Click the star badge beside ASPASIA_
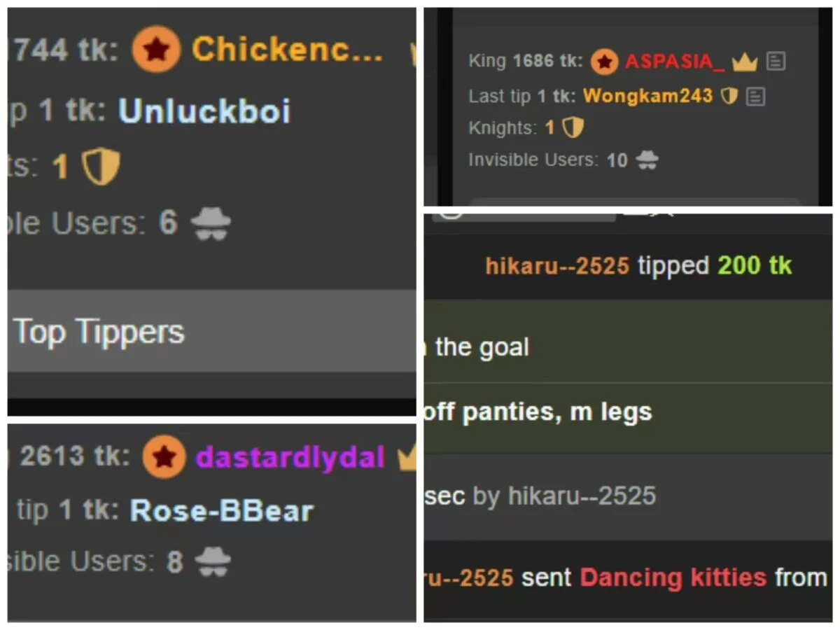 [x=604, y=62]
